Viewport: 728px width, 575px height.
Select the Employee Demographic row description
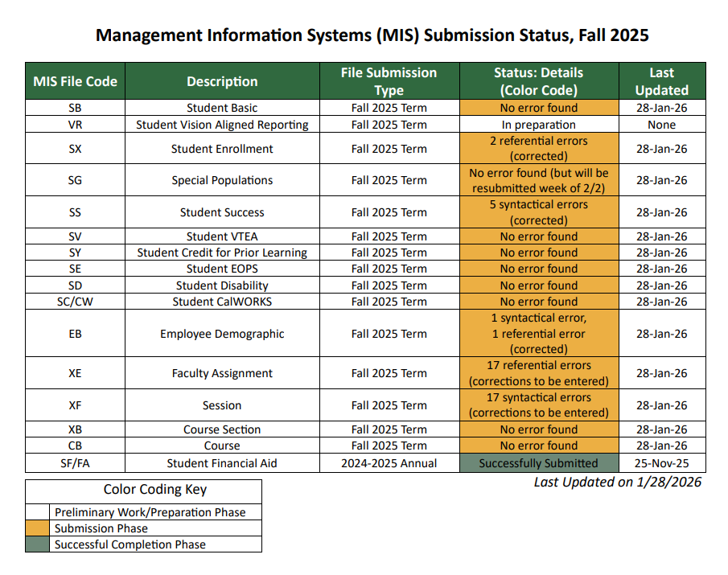pyautogui.click(x=222, y=333)
